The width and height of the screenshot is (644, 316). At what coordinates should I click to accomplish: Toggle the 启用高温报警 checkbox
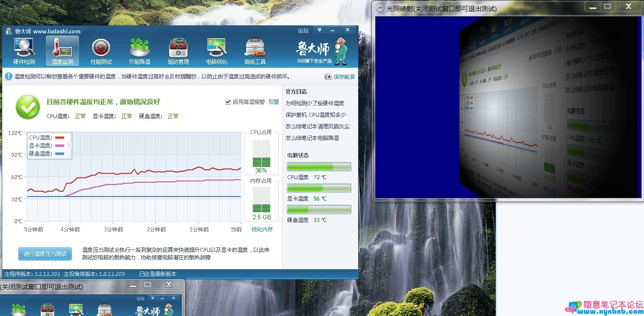point(228,102)
